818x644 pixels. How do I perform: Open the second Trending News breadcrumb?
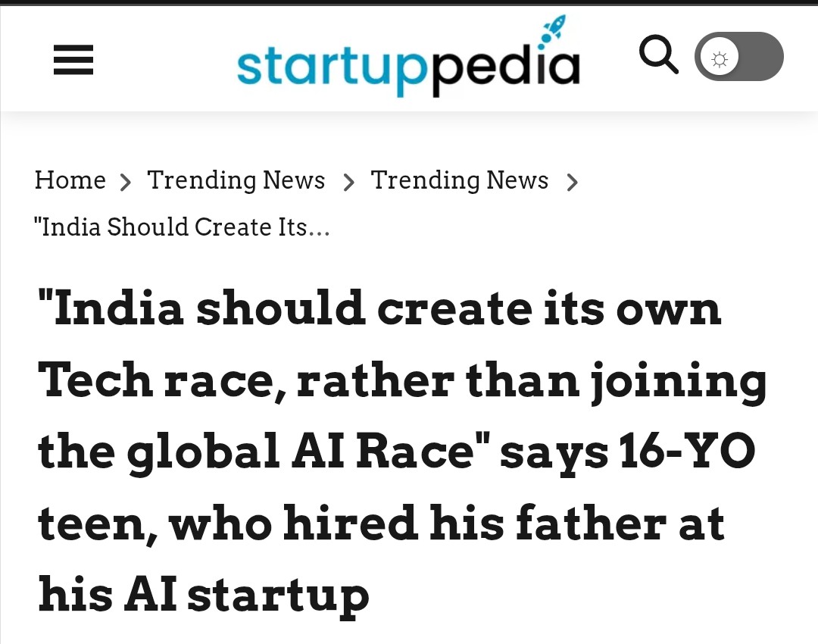[459, 180]
